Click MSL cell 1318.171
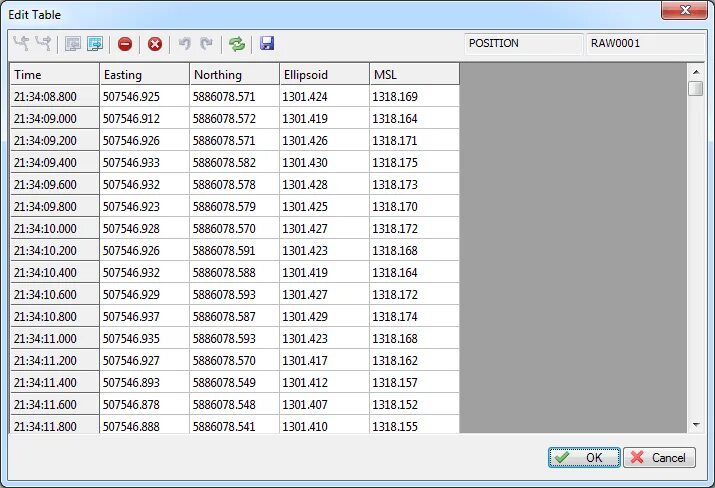This screenshot has height=488, width=715. pyautogui.click(x=414, y=140)
